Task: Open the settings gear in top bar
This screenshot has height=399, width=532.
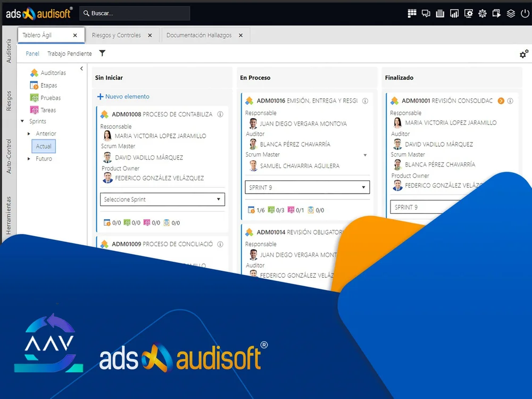Action: [x=483, y=13]
